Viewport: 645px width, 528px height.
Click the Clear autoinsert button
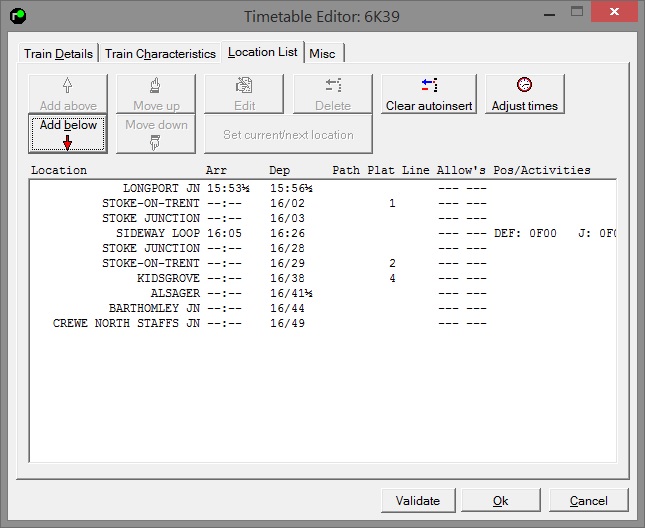click(429, 94)
